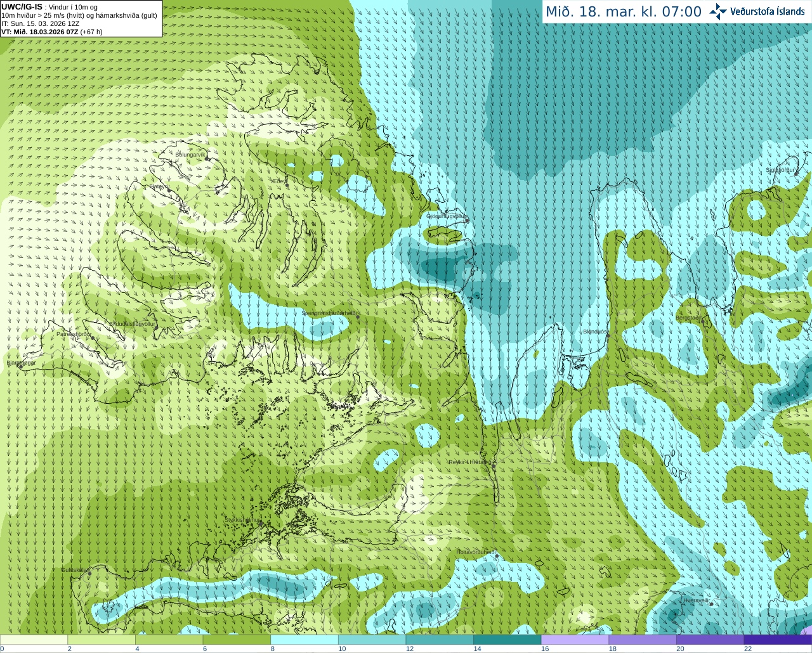The width and height of the screenshot is (812, 653).
Task: Click the Bolungarvík station marker
Action: pos(207,158)
